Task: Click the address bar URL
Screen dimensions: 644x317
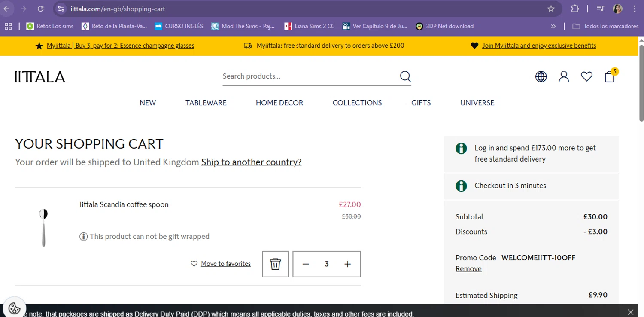Action: tap(118, 9)
